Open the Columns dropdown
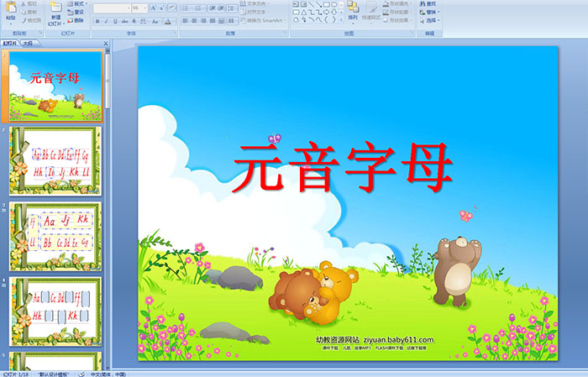 pos(233,21)
